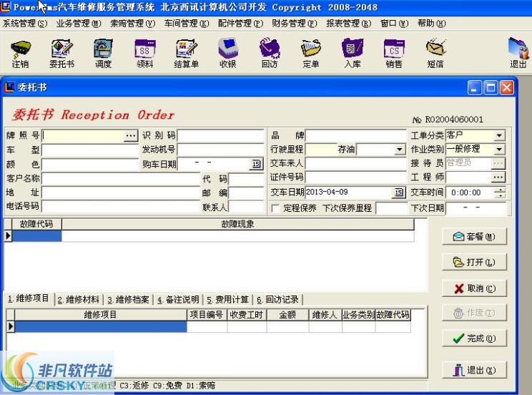This screenshot has width=532, height=395.
Task: Switch to the 维修项目 tab
Action: [x=29, y=298]
